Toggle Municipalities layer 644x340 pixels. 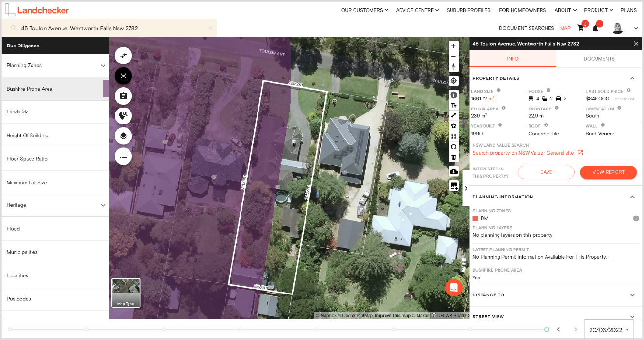(55, 252)
